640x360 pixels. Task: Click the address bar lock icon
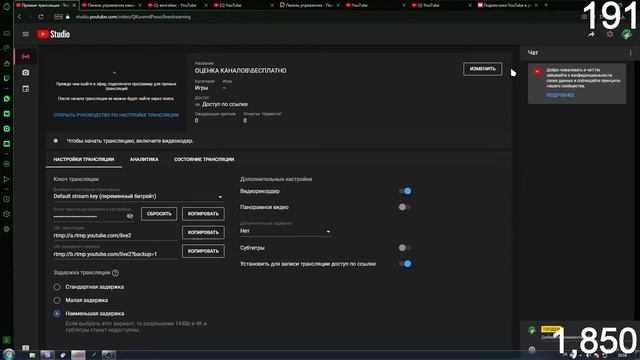coord(68,17)
